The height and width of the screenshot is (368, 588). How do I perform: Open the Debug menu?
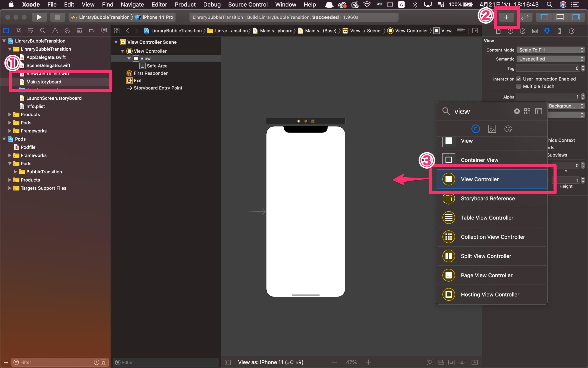pos(212,4)
